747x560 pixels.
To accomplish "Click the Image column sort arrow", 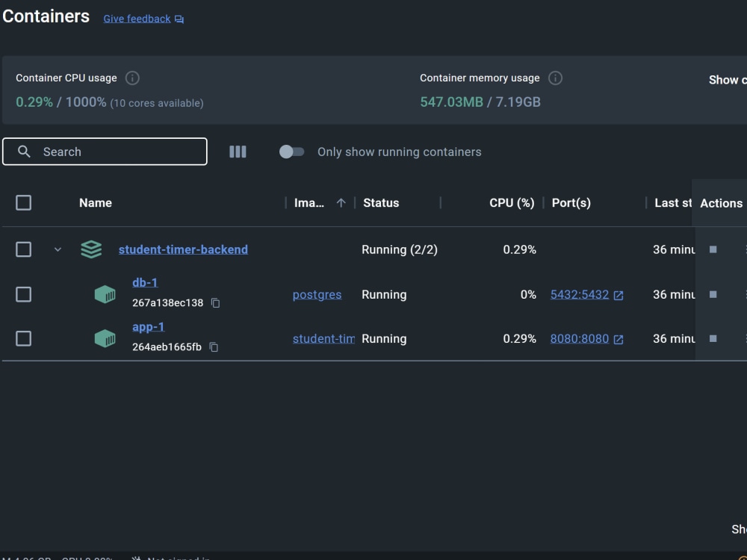I will pyautogui.click(x=341, y=203).
